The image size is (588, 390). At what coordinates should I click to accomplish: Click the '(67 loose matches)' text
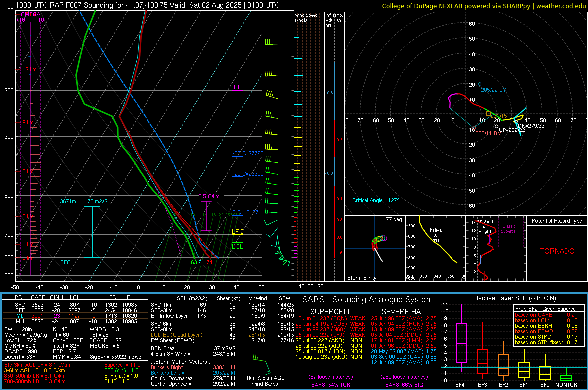pos(331,377)
